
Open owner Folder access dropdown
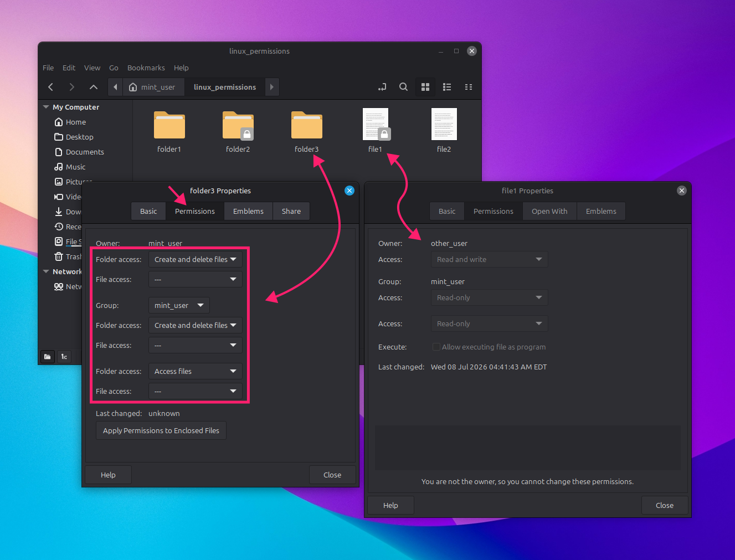pos(195,259)
